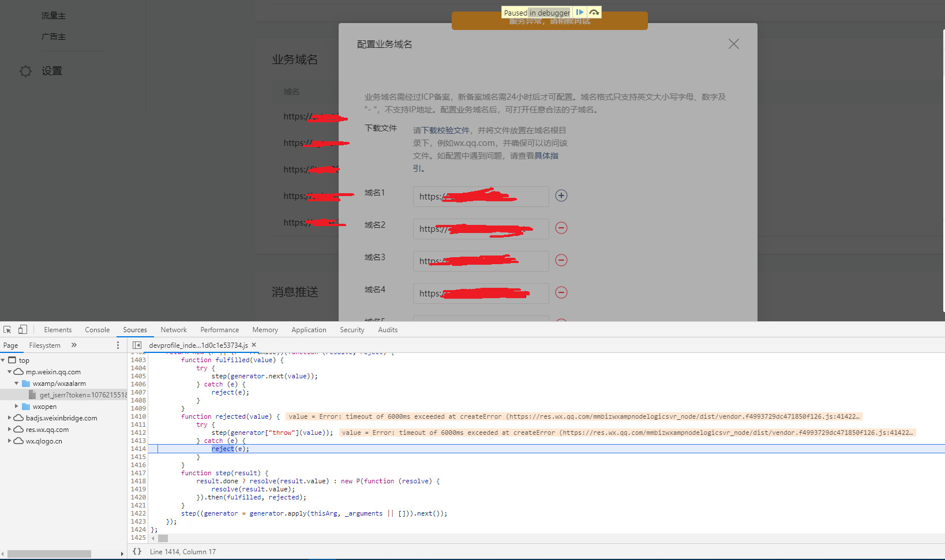Image resolution: width=945 pixels, height=560 pixels.
Task: Click the folder icon for wxamp/wxaalarm
Action: point(26,383)
